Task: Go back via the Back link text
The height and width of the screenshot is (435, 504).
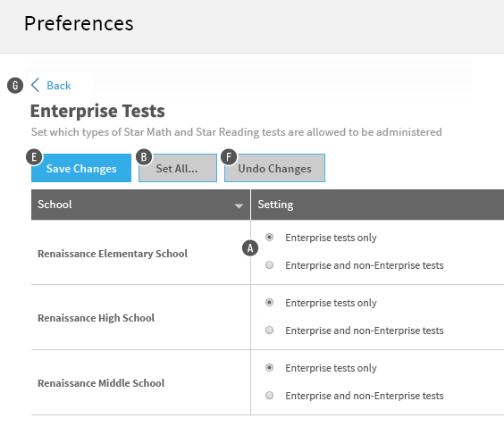Action: [x=59, y=86]
